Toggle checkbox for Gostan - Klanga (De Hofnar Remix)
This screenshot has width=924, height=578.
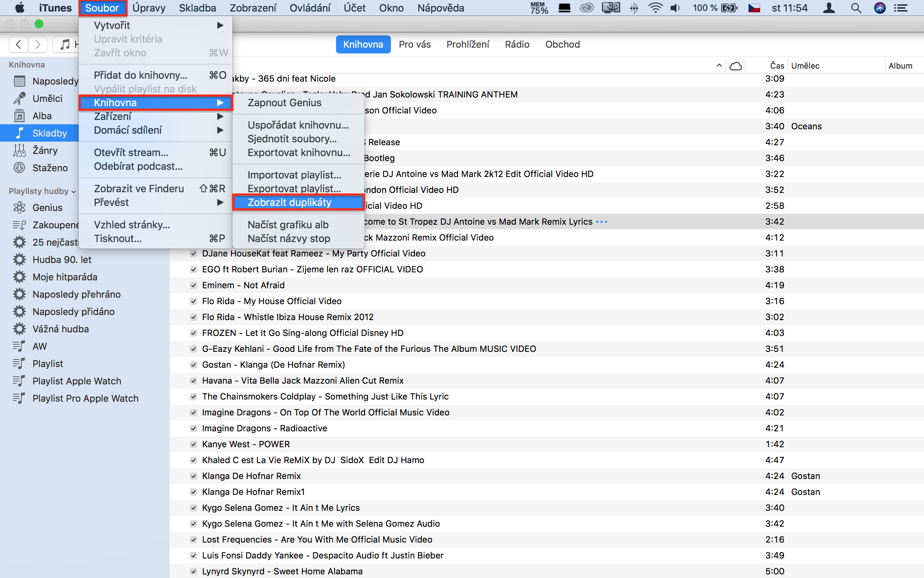(x=193, y=365)
